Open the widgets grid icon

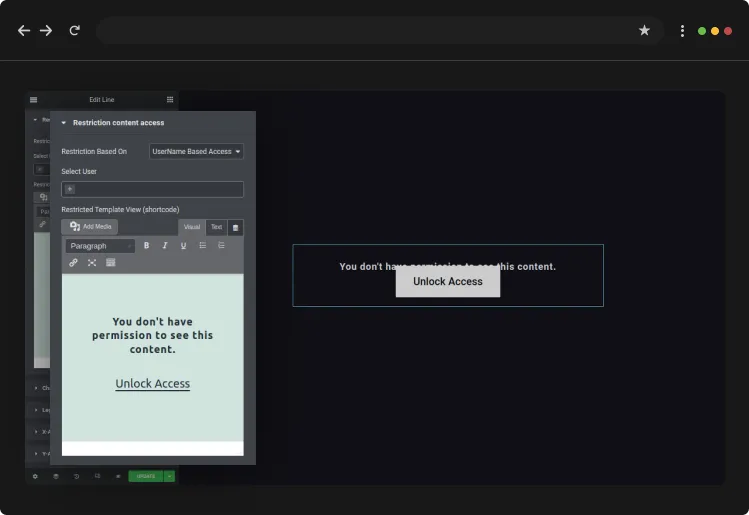coord(170,99)
